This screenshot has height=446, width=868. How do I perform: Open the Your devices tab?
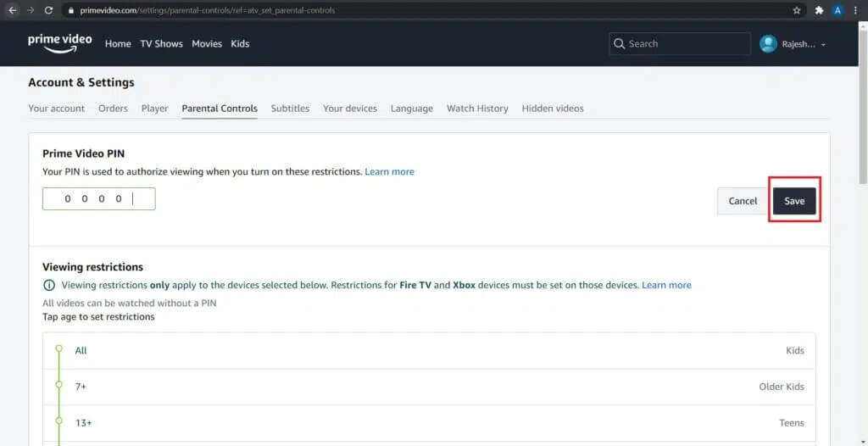pos(350,109)
